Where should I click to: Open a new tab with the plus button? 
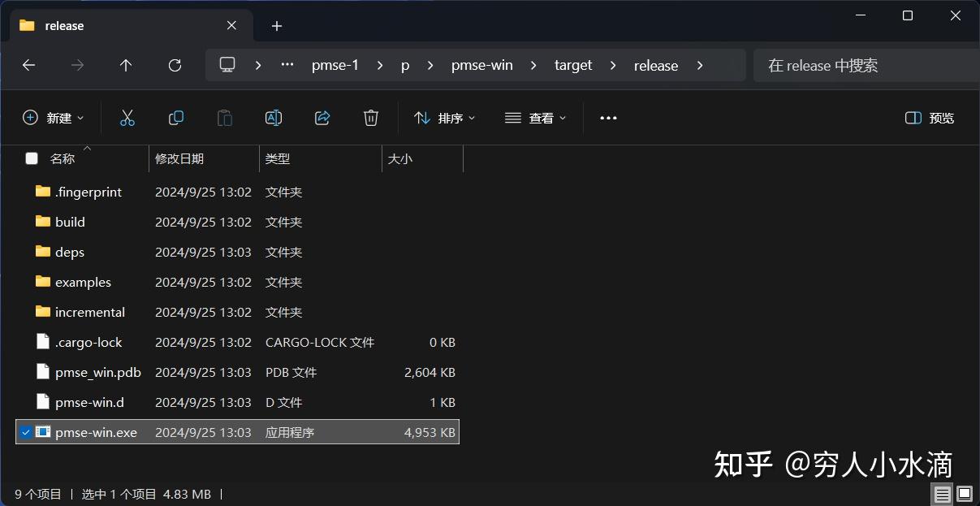[276, 26]
